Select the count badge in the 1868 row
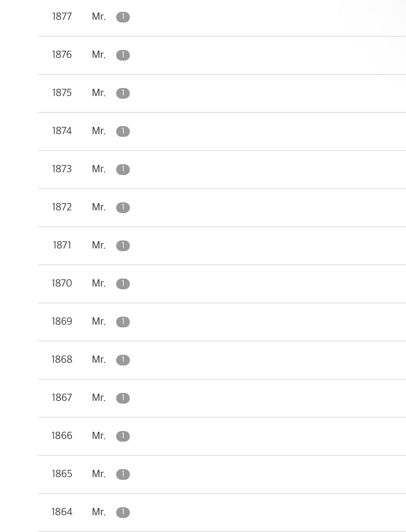406x532 pixels. [123, 360]
